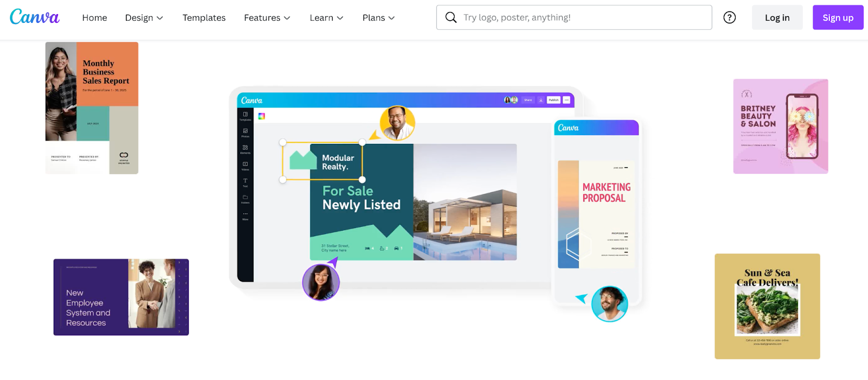Viewport: 868px width, 380px height.
Task: Click the Canva logo in the editor mockup header
Action: (252, 100)
